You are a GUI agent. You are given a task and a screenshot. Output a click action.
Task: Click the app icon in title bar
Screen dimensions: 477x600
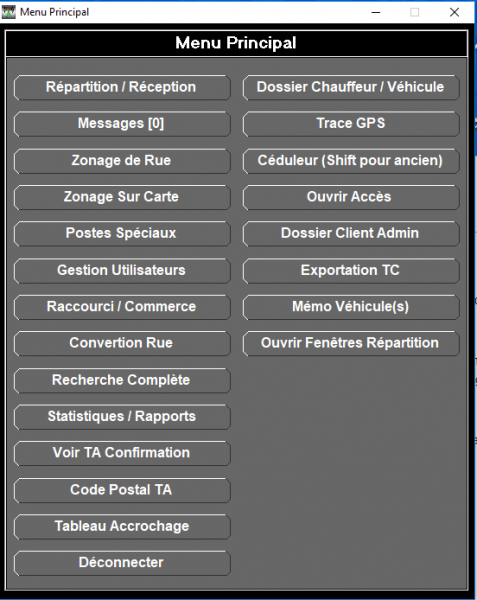coord(8,12)
